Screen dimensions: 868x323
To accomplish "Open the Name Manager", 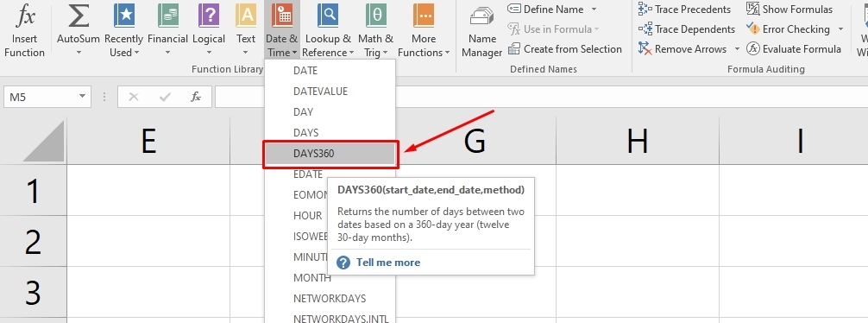I will tap(482, 30).
